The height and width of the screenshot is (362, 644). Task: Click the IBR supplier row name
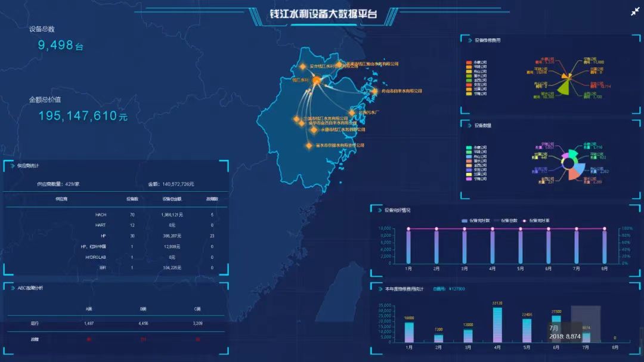click(x=103, y=268)
